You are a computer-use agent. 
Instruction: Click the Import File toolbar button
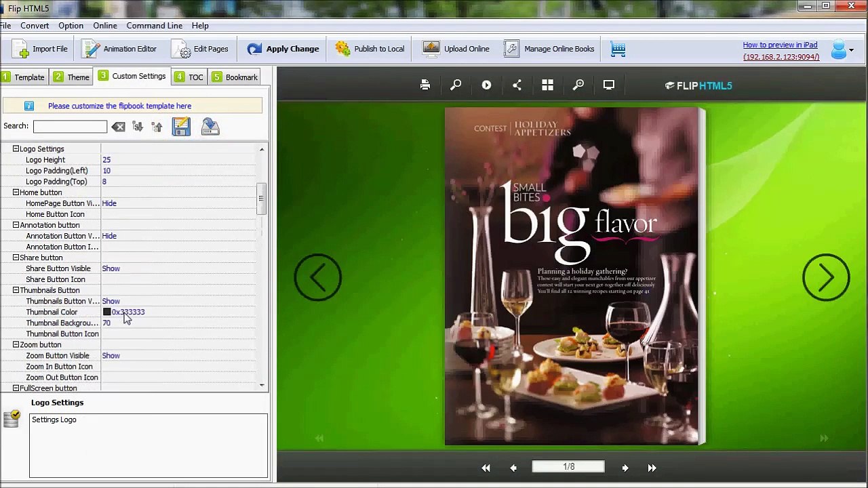[41, 49]
